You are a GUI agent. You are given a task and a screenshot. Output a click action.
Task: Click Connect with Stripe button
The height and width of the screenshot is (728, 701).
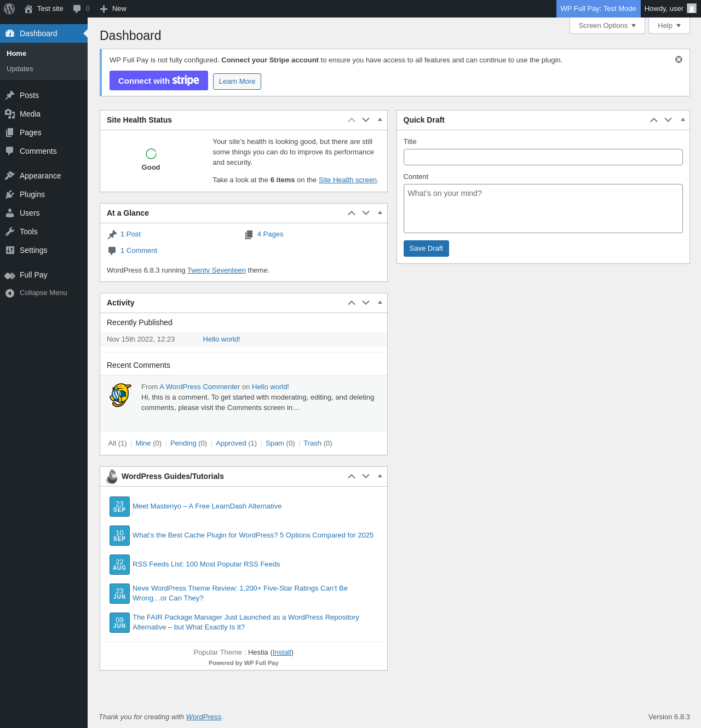159,80
